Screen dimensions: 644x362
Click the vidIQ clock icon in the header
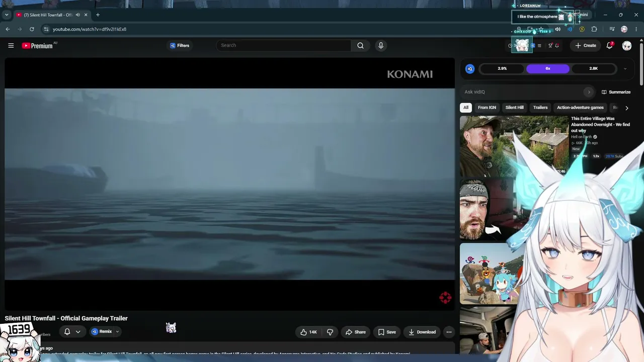coord(510,46)
